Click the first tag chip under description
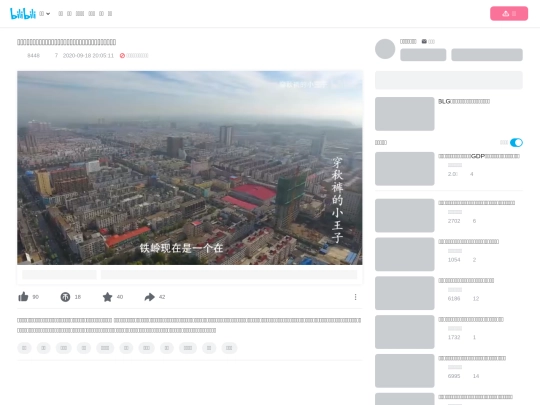540x405 pixels. (24, 348)
